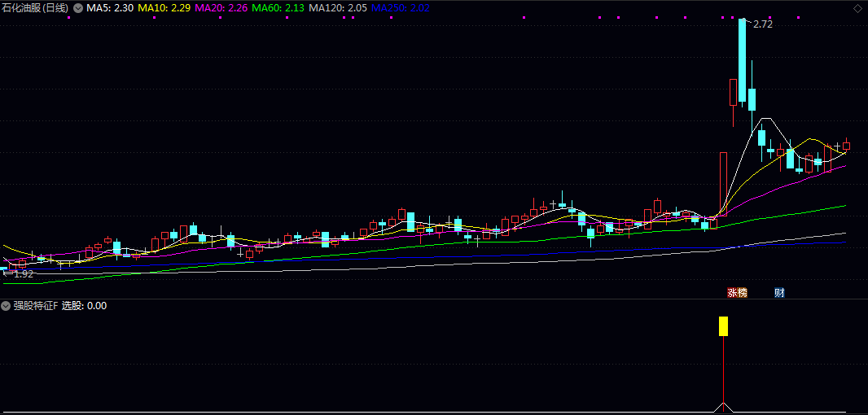
Task: Click the 财 financial event marker
Action: point(779,292)
